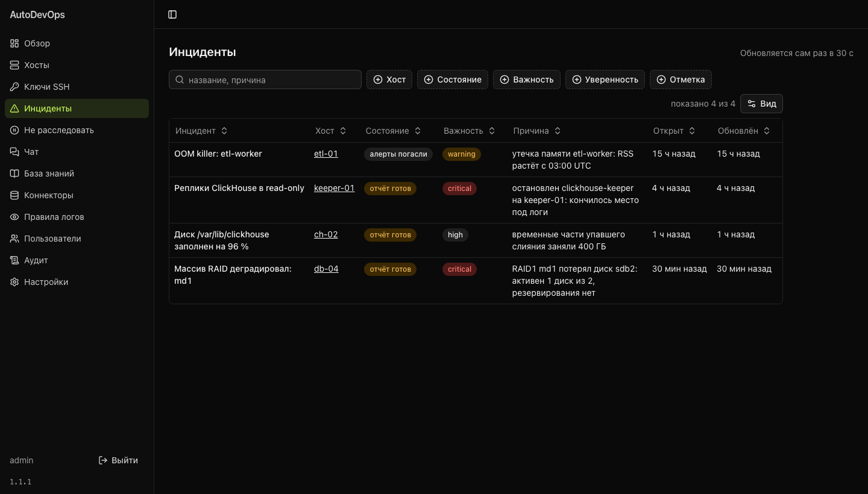868x494 pixels.
Task: Open incident OOM killer: etl-worker
Action: coord(218,154)
